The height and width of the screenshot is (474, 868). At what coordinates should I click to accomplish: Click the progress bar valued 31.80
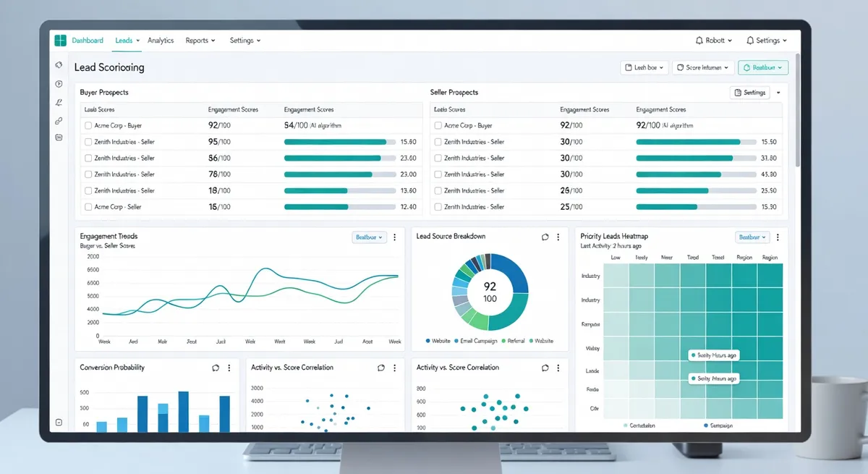[696, 158]
